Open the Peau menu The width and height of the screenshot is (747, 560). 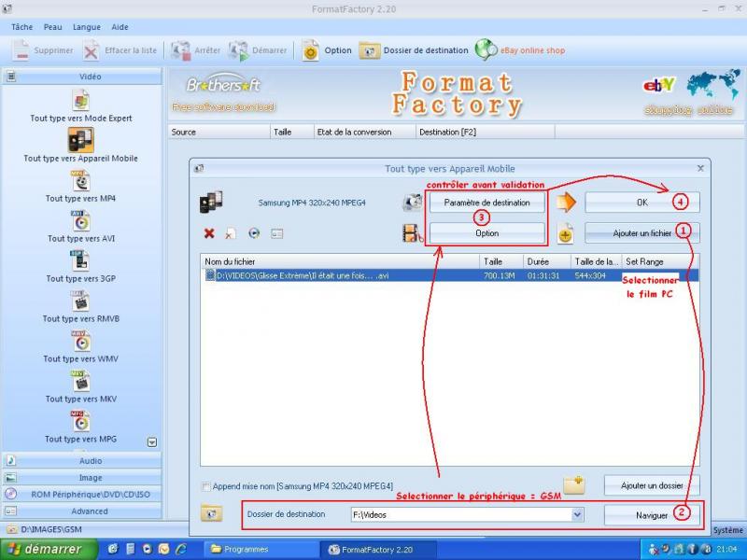coord(52,27)
